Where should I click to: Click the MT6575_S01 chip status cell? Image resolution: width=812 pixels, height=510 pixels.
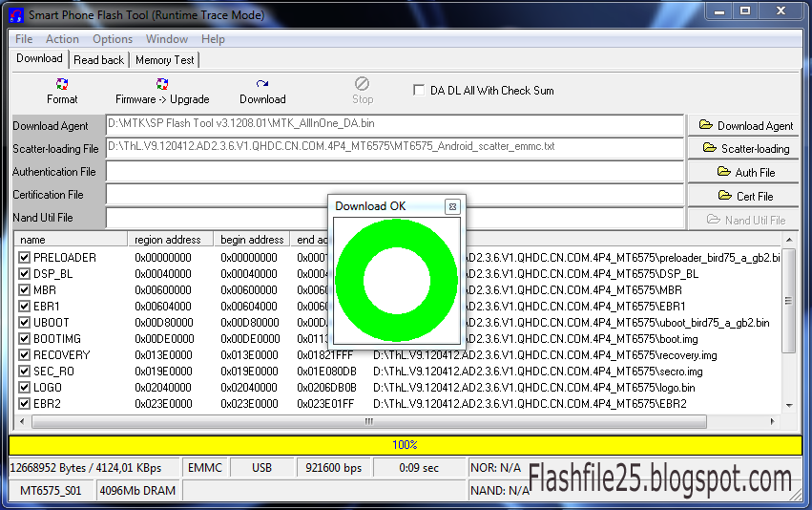tap(51, 490)
